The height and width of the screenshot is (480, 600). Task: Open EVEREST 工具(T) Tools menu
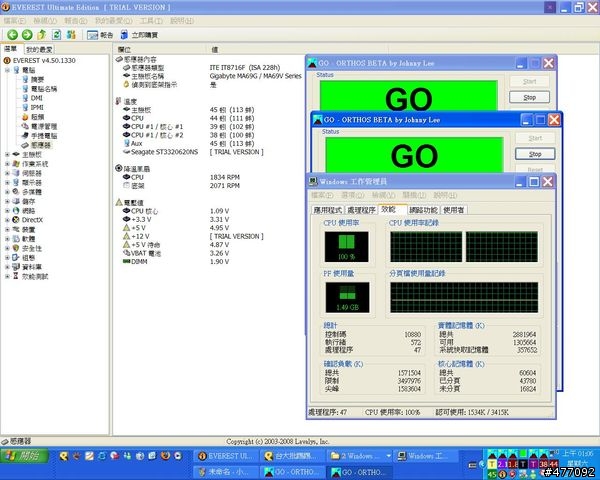[x=152, y=21]
